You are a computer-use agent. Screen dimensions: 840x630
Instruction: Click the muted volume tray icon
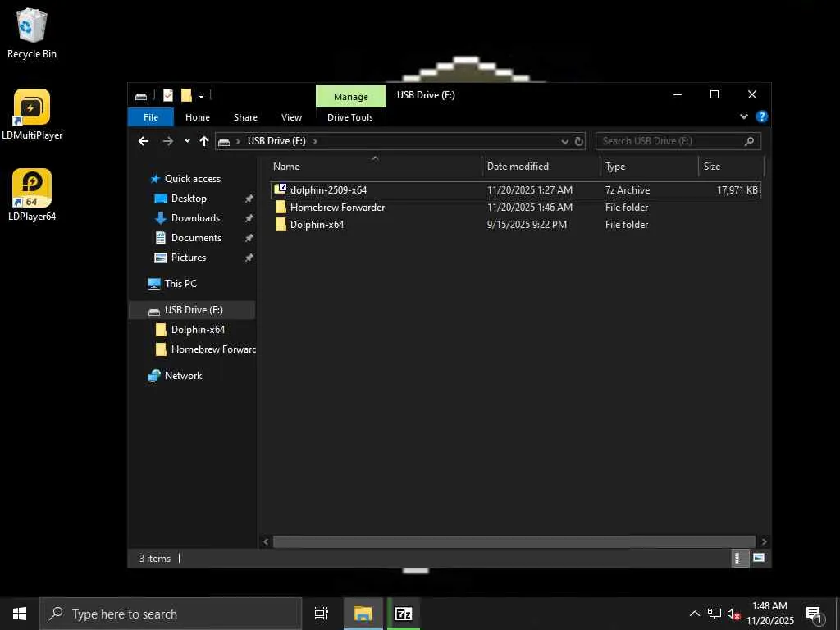point(733,614)
